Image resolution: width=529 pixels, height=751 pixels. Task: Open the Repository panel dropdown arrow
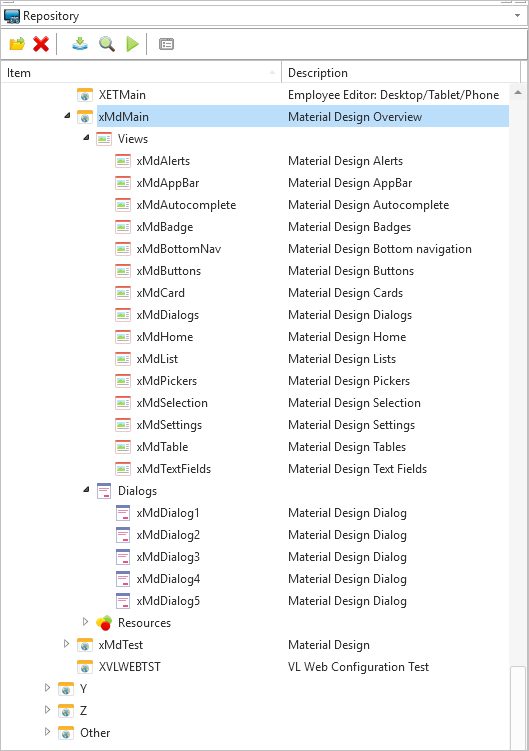tap(518, 16)
